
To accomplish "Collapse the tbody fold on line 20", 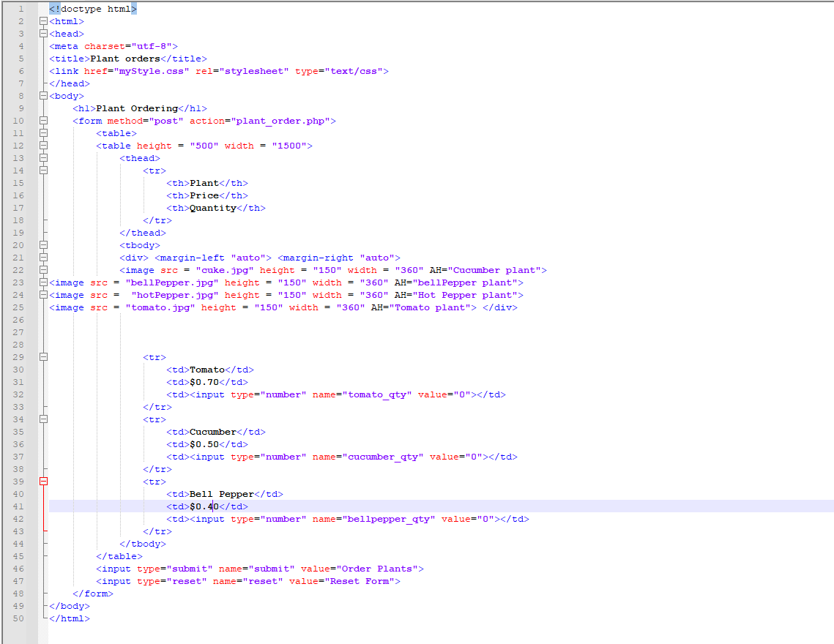I will (44, 244).
